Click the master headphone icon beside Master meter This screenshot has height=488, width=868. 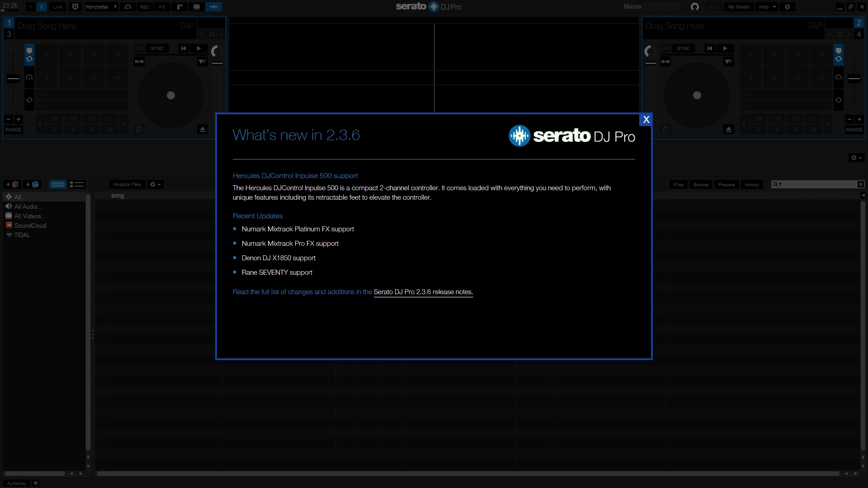(x=695, y=7)
